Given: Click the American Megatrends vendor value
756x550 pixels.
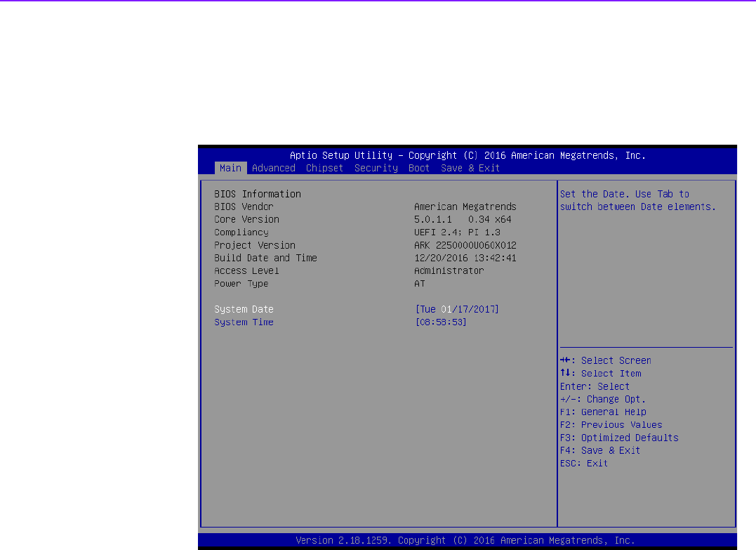Looking at the screenshot, I should point(465,207).
